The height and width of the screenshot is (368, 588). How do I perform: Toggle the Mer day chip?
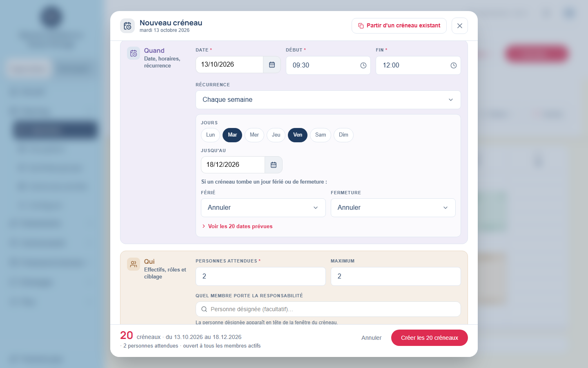pos(254,135)
